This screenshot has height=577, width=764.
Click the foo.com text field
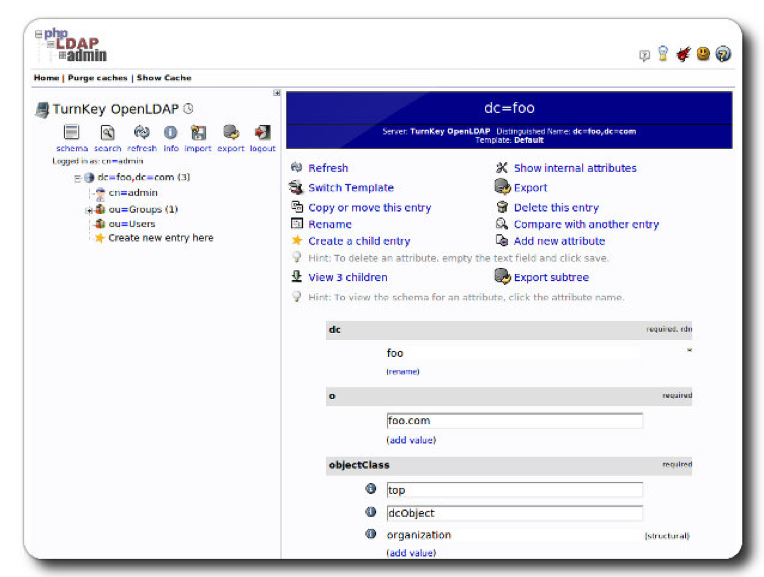[515, 421]
